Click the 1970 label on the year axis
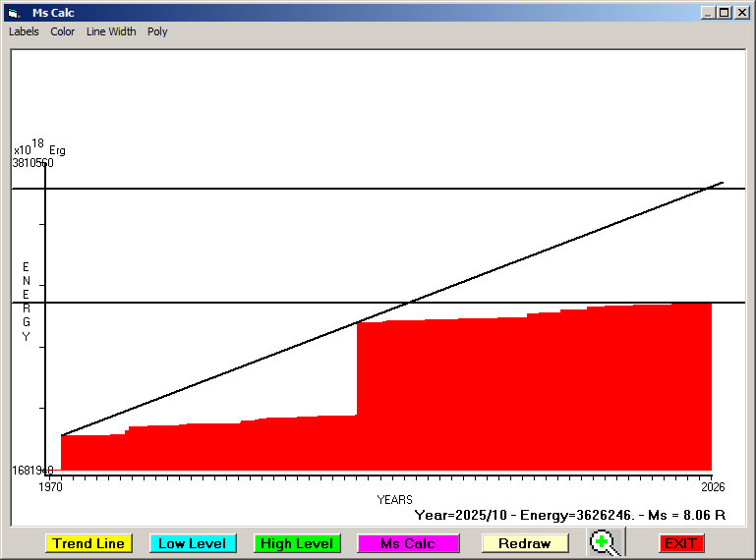Screen dimensions: 756x560 pos(50,486)
